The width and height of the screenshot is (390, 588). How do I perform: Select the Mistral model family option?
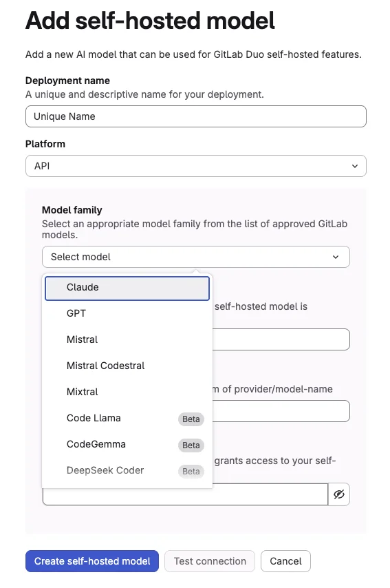[127, 339]
